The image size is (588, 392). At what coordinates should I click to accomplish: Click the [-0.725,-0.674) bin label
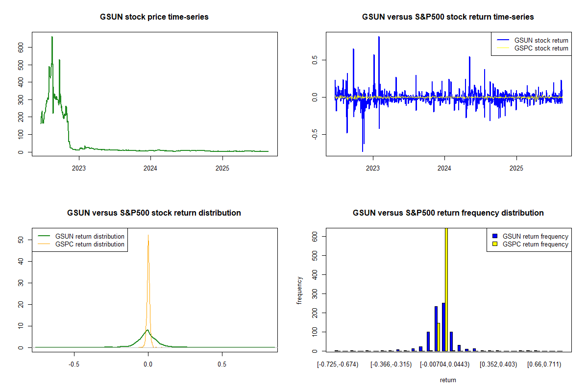[338, 365]
